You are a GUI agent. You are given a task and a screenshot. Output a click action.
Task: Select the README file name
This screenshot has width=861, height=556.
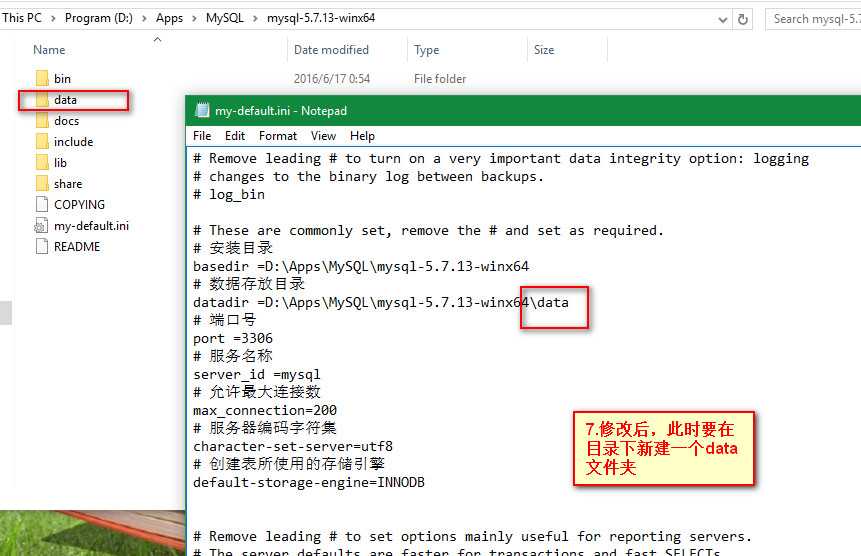(77, 247)
